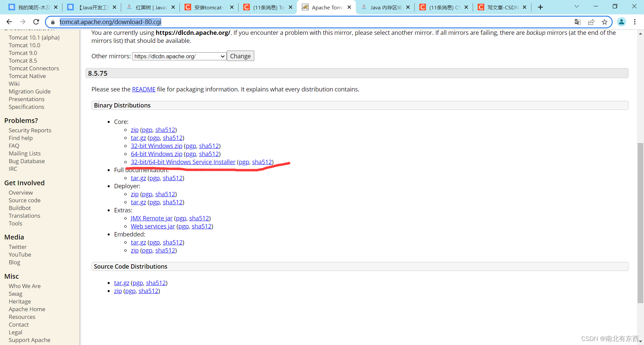Open Tomcat 9.0 documentation link
This screenshot has width=644, height=345.
click(23, 53)
